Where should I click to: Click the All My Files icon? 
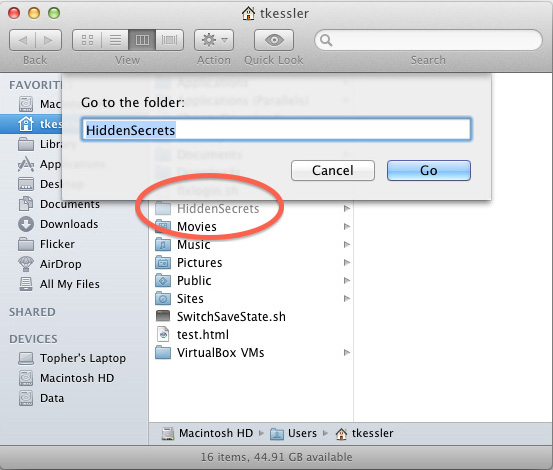[x=26, y=284]
